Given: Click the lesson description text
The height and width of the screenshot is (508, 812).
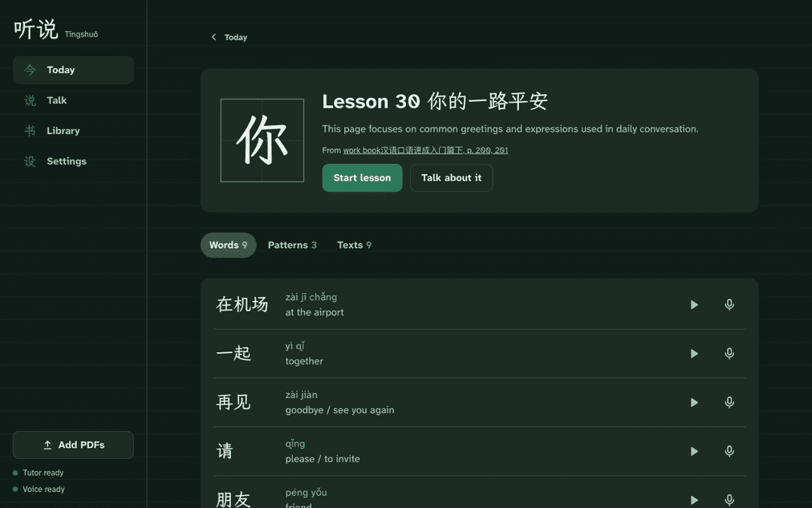Looking at the screenshot, I should (x=510, y=129).
